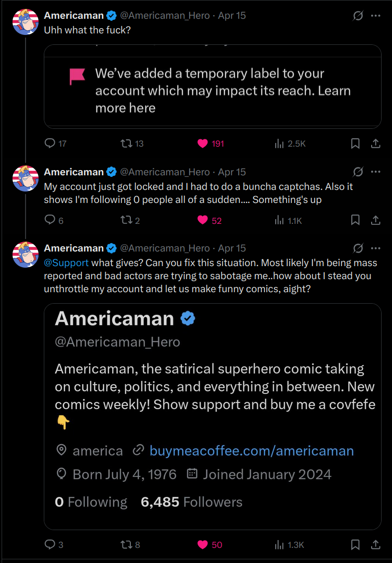Unlike the first tweet with 191 likes

point(203,143)
